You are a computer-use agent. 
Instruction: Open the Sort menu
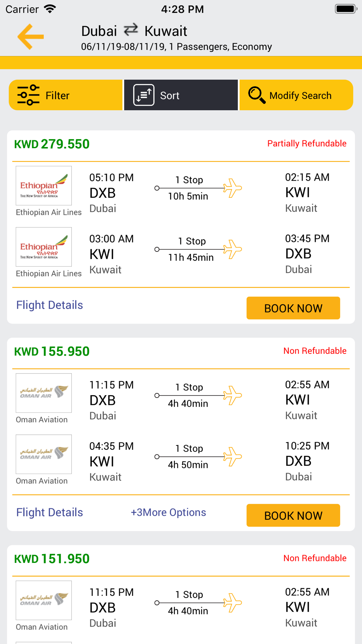[181, 95]
